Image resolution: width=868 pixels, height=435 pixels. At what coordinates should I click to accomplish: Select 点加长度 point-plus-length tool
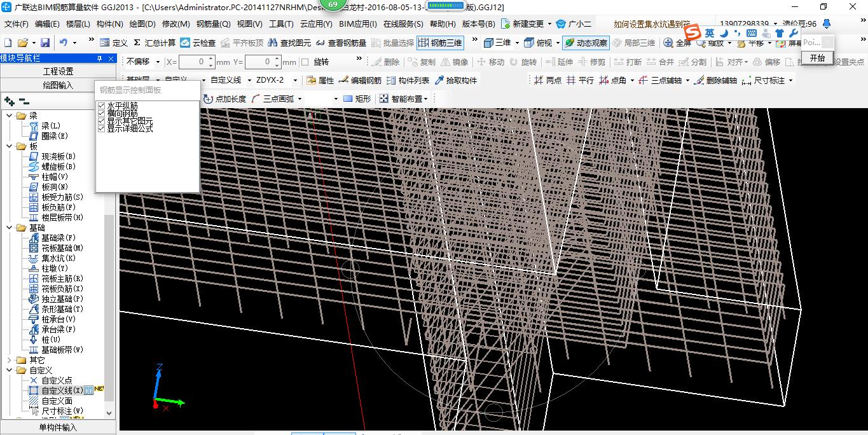[x=225, y=99]
